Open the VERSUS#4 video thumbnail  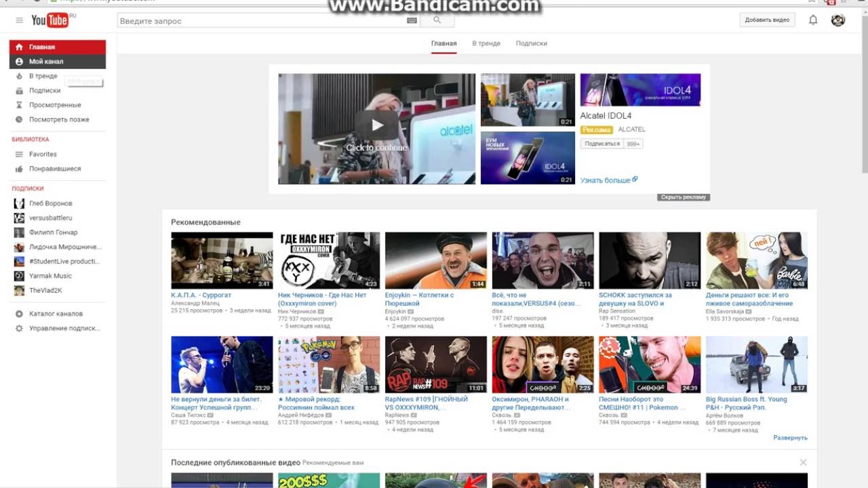click(542, 261)
